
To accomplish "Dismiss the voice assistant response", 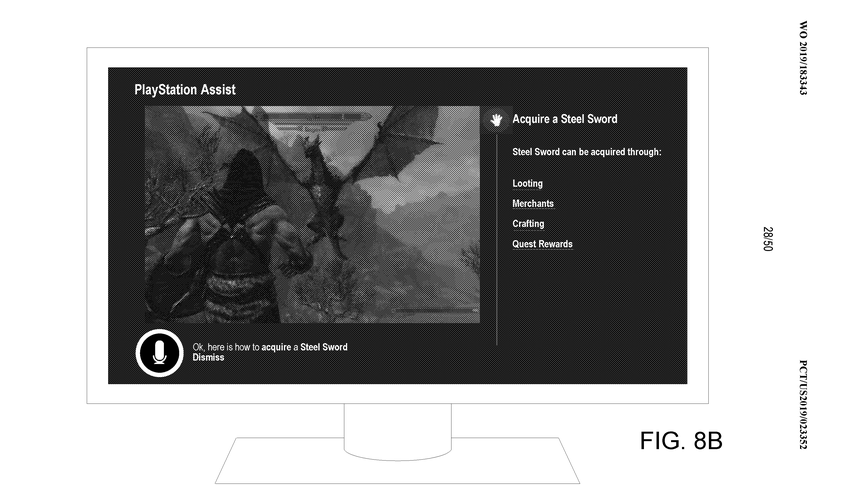I will pos(208,357).
